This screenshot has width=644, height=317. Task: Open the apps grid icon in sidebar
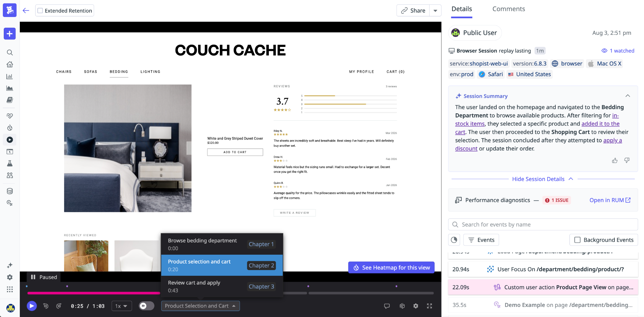click(x=10, y=289)
